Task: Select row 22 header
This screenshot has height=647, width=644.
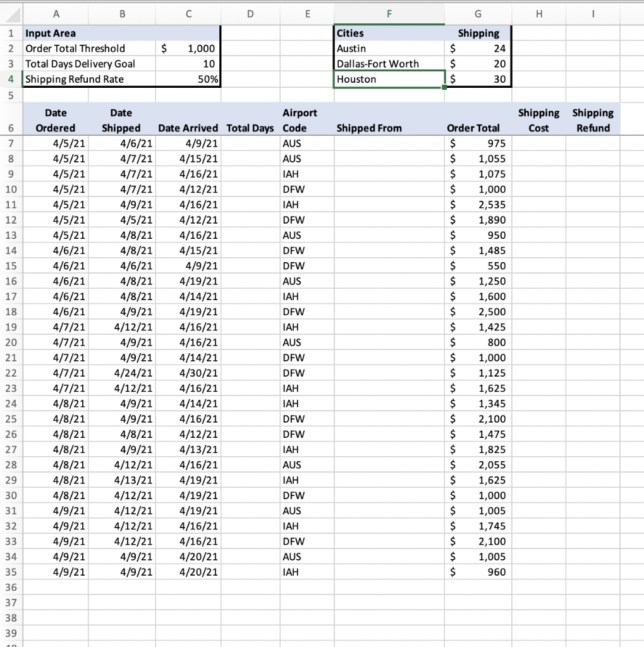Action: coord(11,373)
